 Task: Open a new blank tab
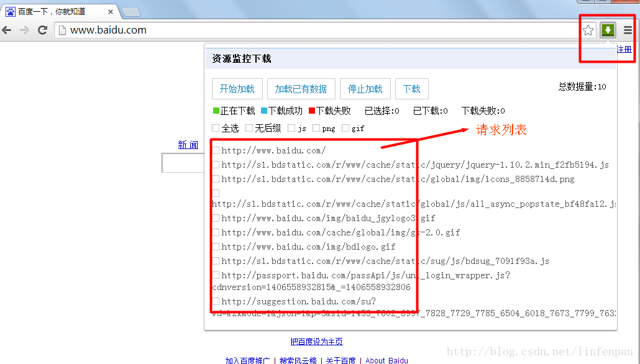pyautogui.click(x=131, y=12)
